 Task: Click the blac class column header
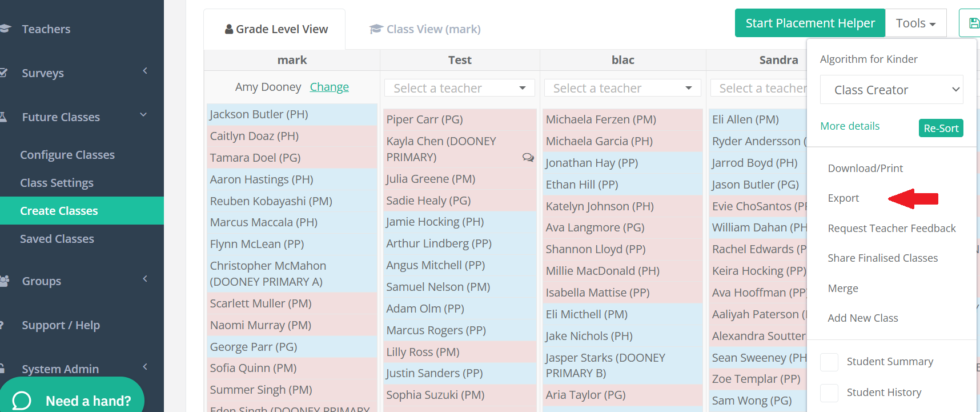(622, 60)
